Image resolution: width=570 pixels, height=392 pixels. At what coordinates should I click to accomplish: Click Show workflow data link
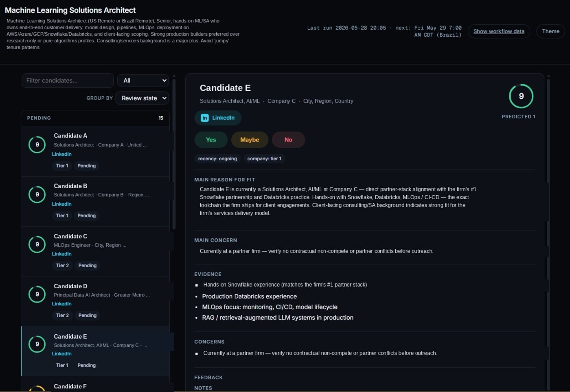point(499,31)
